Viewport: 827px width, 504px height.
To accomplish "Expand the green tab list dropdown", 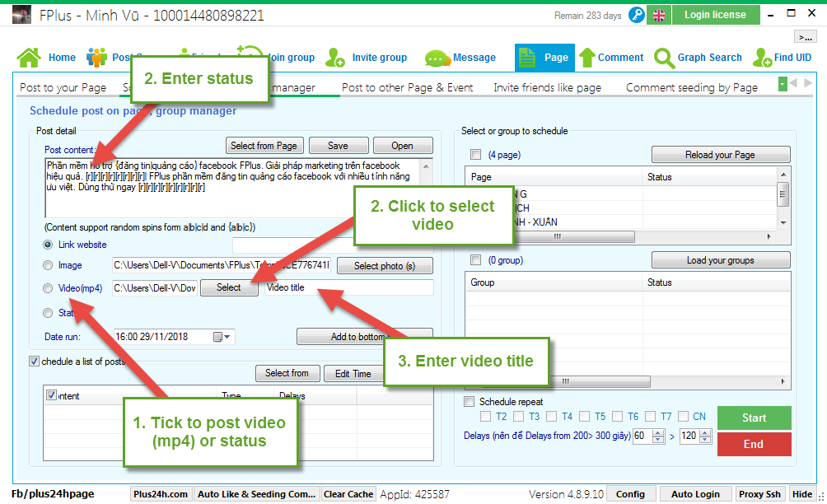I will click(x=783, y=83).
